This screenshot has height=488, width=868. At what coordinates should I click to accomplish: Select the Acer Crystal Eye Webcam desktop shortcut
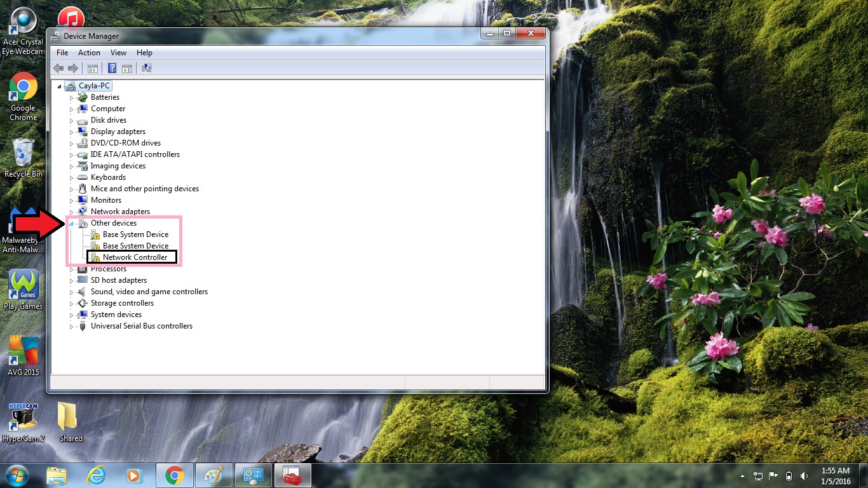coord(23,32)
